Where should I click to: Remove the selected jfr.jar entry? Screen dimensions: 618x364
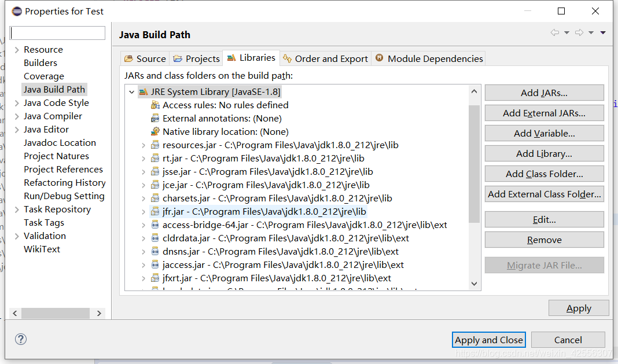point(544,239)
